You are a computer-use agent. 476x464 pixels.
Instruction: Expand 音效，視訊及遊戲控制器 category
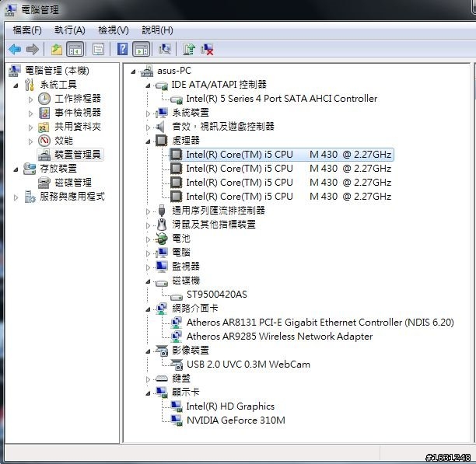(x=148, y=127)
